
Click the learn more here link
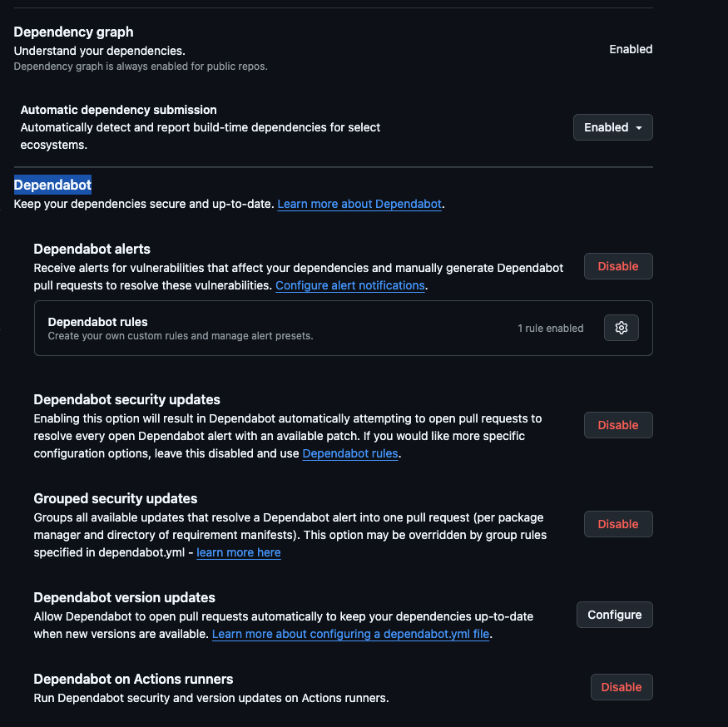coord(239,552)
